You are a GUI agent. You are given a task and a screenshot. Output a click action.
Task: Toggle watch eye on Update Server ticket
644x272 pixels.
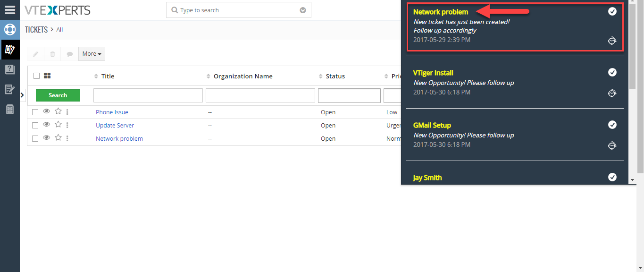click(47, 125)
